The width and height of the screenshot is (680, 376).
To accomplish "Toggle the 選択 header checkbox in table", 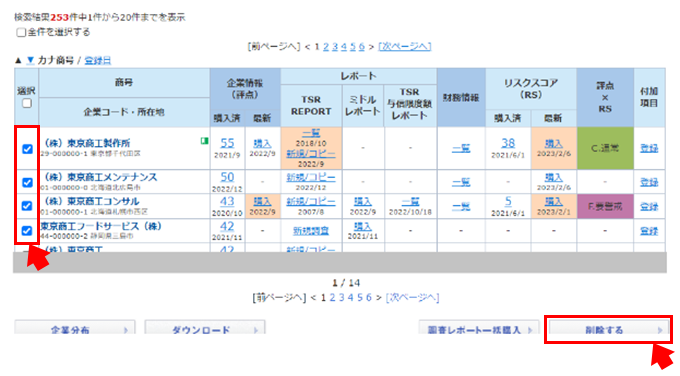I will [27, 103].
